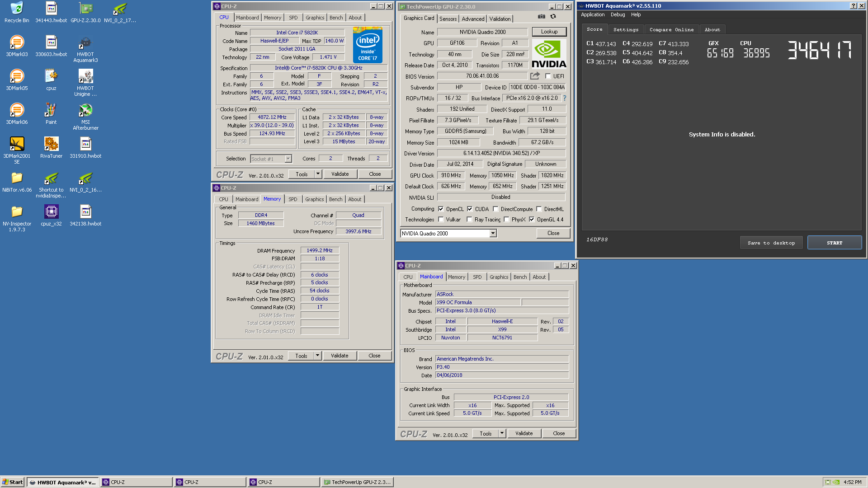Open SPD tab in Mainboard CPU-Z window

coord(477,277)
